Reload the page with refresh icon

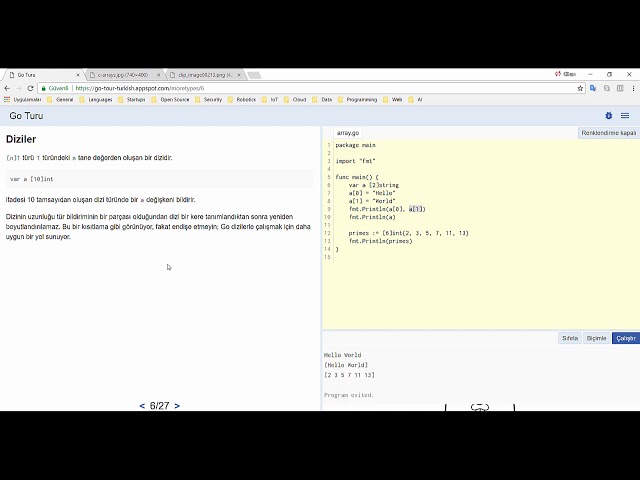pos(30,88)
